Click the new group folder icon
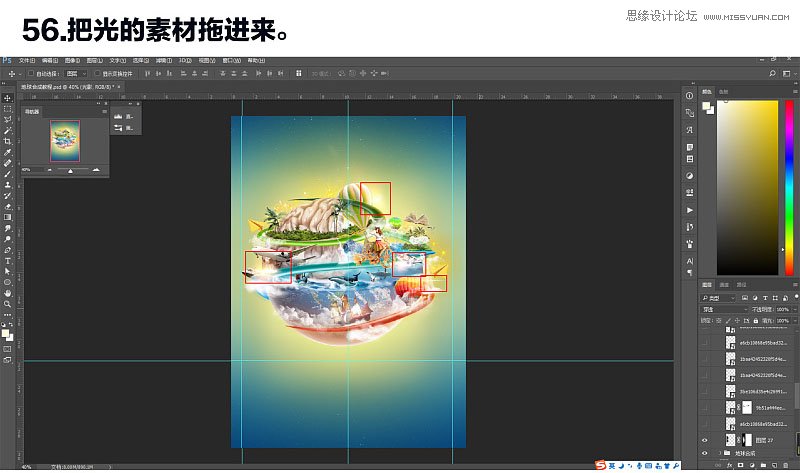The width and height of the screenshot is (800, 473). coord(763,465)
